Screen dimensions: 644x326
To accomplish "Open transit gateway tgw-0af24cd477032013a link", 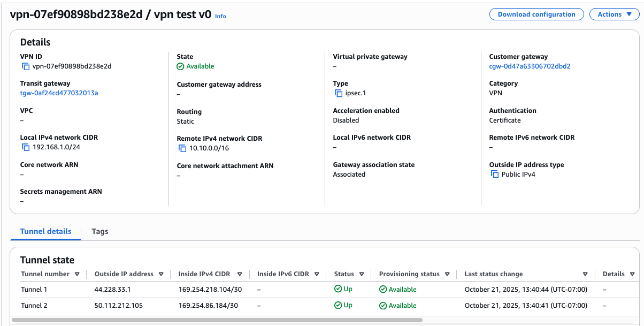I will point(59,93).
